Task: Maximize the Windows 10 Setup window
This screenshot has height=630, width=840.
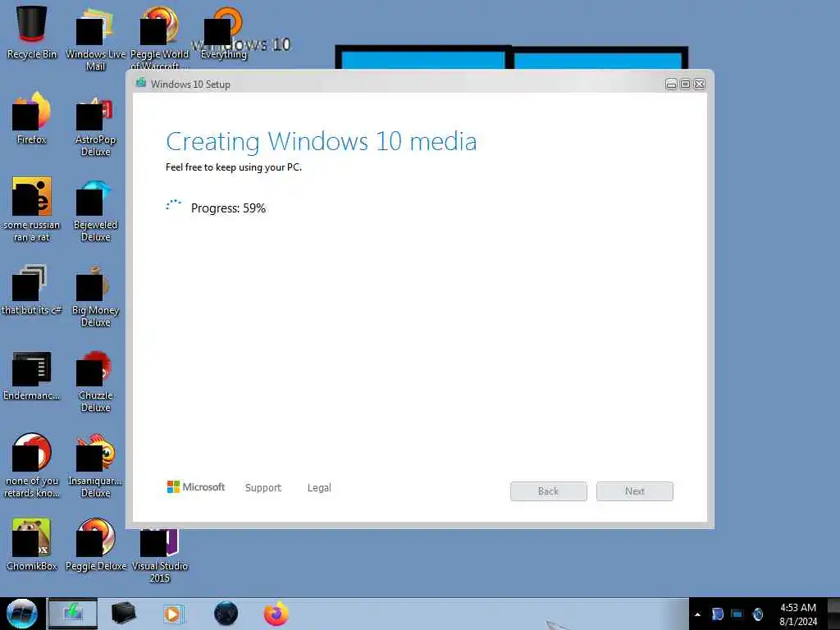Action: (685, 84)
